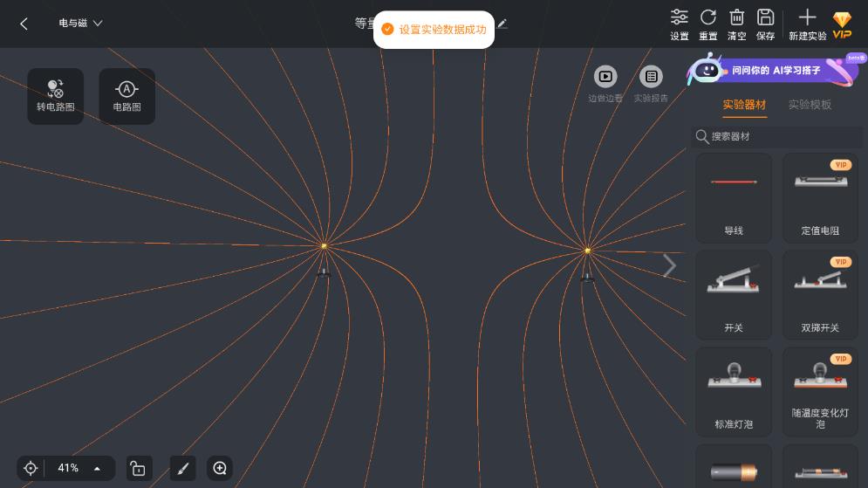This screenshot has height=488, width=868.
Task: Convert to circuit diagram with 转电路图
Action: tap(56, 96)
